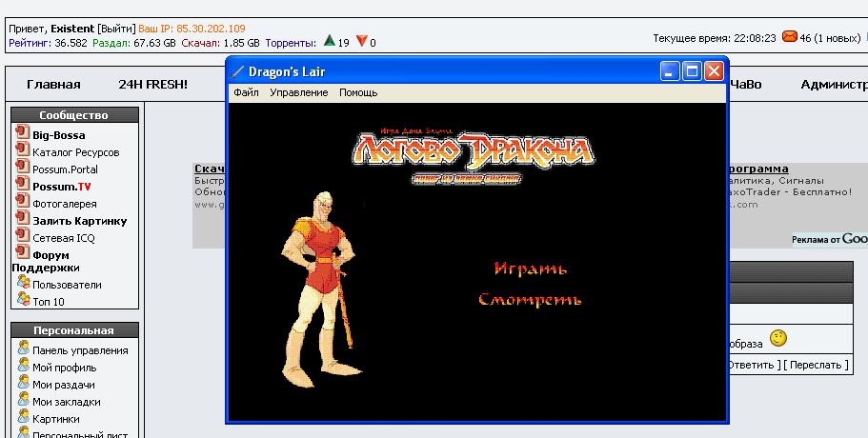Open the messages envelope icon
The image size is (868, 438).
click(x=790, y=37)
